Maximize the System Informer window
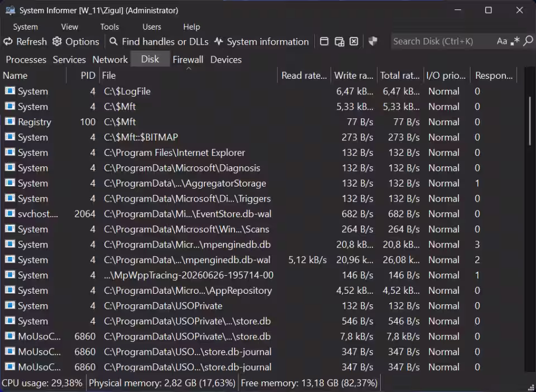536x392 pixels. pyautogui.click(x=489, y=10)
